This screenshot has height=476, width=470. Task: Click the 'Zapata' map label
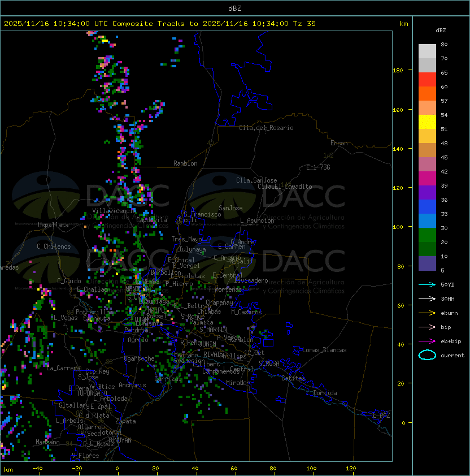point(125,421)
